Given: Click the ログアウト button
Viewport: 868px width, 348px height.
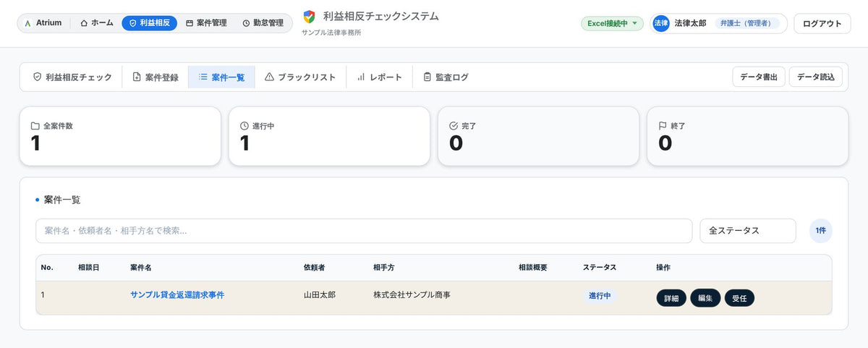Looking at the screenshot, I should pyautogui.click(x=822, y=23).
